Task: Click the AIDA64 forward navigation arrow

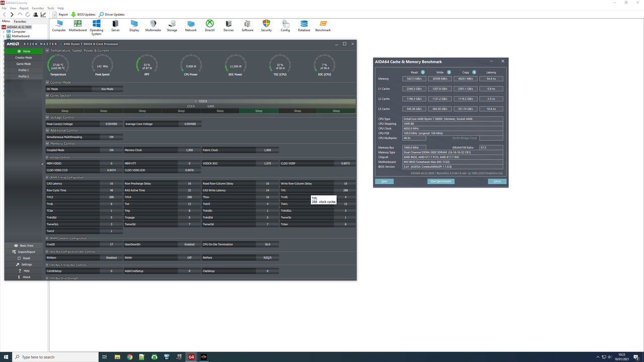Action: (x=12, y=15)
